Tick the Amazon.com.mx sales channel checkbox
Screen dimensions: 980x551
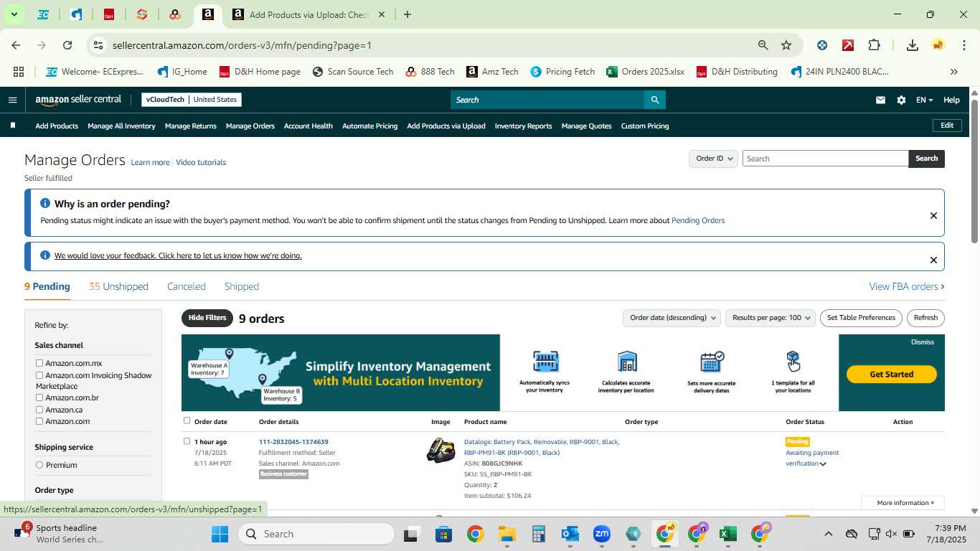click(39, 363)
